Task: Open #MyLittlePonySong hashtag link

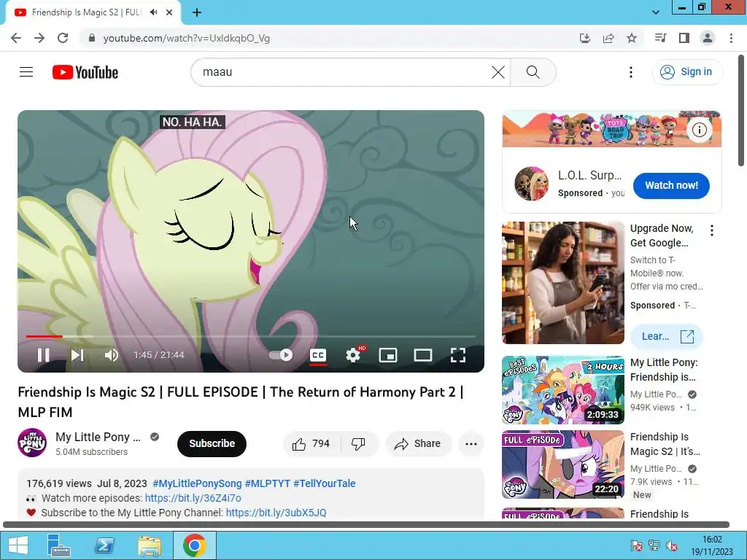Action: [197, 483]
